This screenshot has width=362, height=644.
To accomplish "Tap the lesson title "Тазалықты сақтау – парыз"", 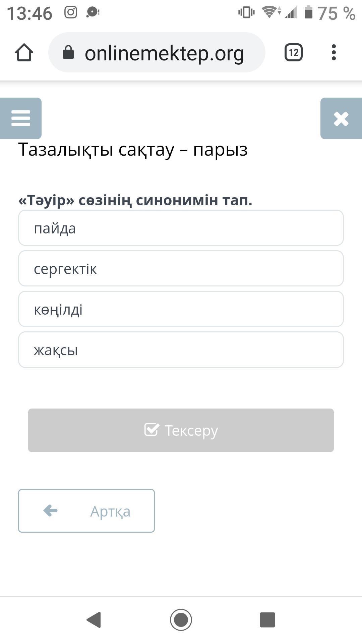I will click(133, 150).
